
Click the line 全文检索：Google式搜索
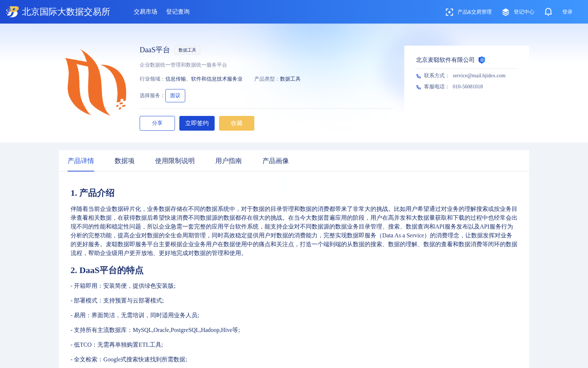coord(129,360)
